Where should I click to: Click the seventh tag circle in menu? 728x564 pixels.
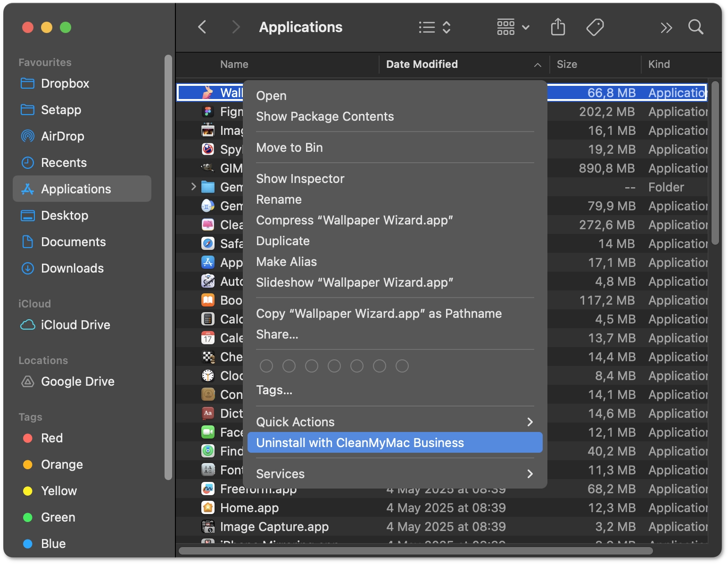tap(402, 366)
